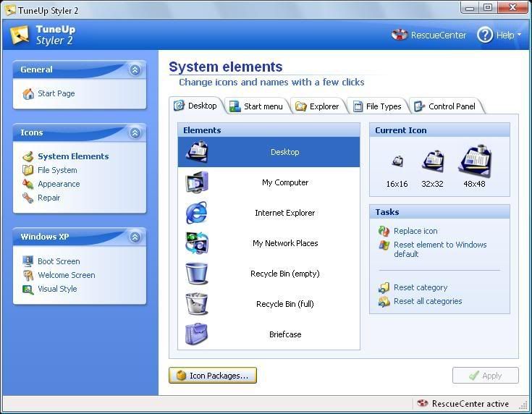The width and height of the screenshot is (532, 414).
Task: Collapse the Windows XP panel
Action: (135, 237)
